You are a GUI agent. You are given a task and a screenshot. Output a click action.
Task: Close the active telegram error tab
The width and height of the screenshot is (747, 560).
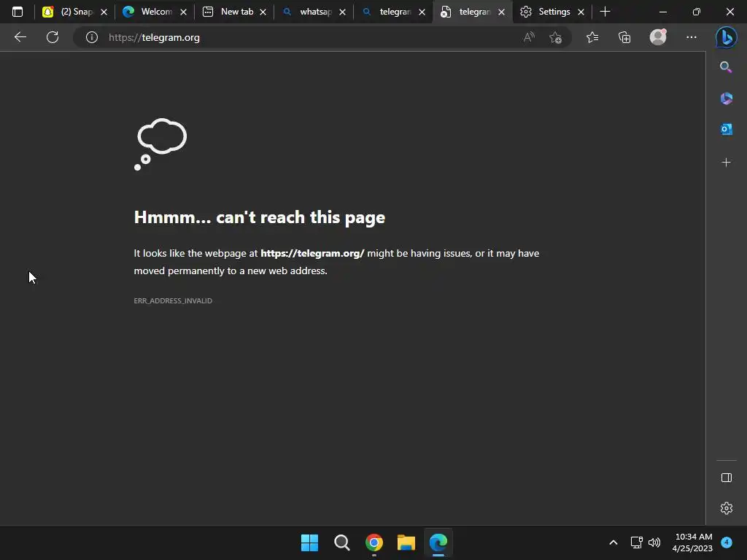[x=502, y=12]
